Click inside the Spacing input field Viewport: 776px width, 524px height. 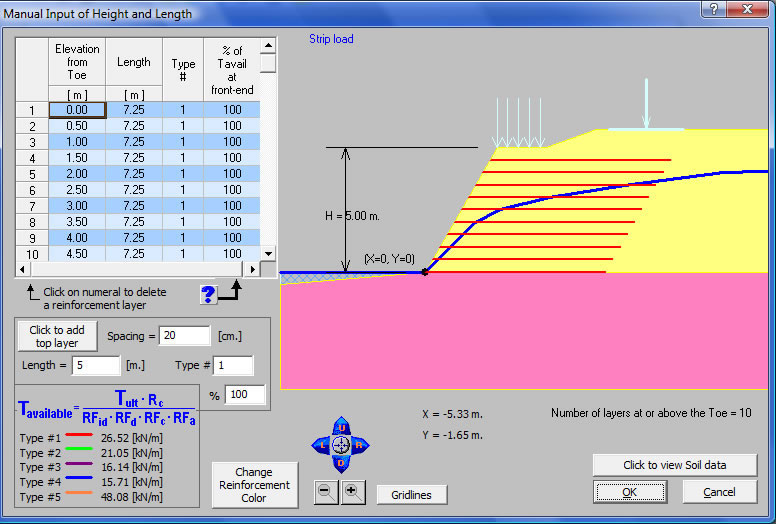click(x=184, y=336)
